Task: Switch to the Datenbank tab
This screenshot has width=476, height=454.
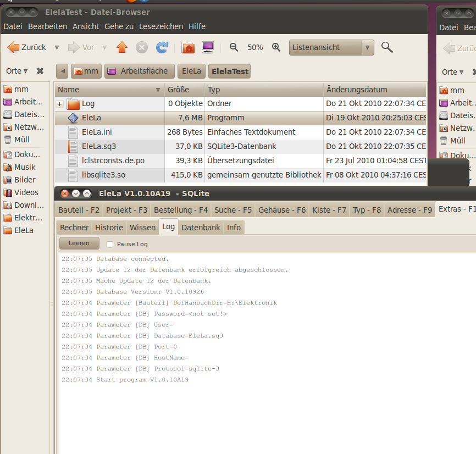Action: [x=201, y=228]
